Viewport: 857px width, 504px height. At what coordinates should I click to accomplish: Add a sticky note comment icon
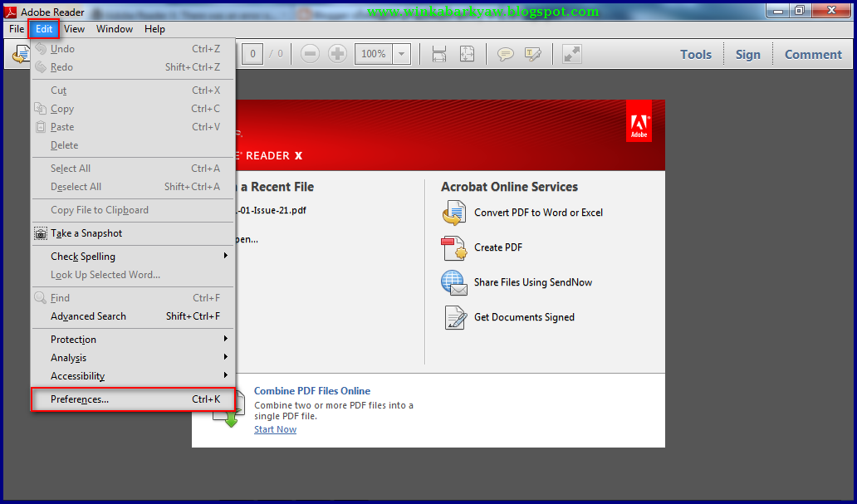pyautogui.click(x=506, y=54)
